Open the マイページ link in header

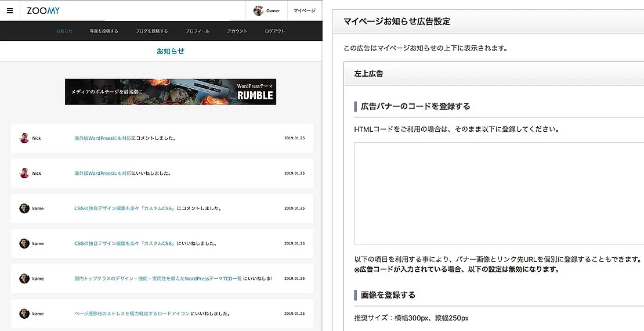304,10
